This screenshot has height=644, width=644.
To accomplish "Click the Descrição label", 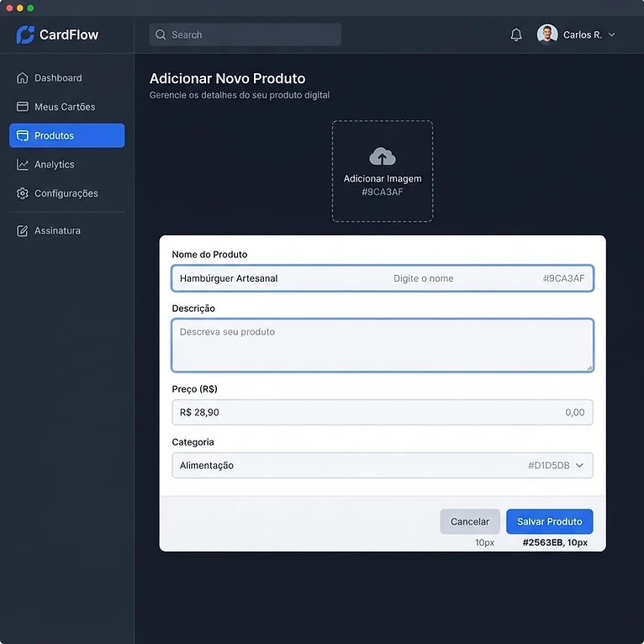I will click(193, 309).
